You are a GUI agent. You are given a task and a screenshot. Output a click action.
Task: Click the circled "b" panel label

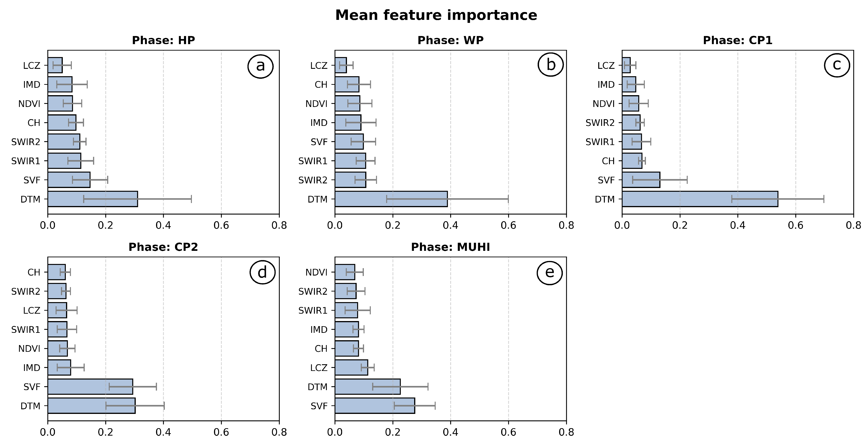coord(551,64)
